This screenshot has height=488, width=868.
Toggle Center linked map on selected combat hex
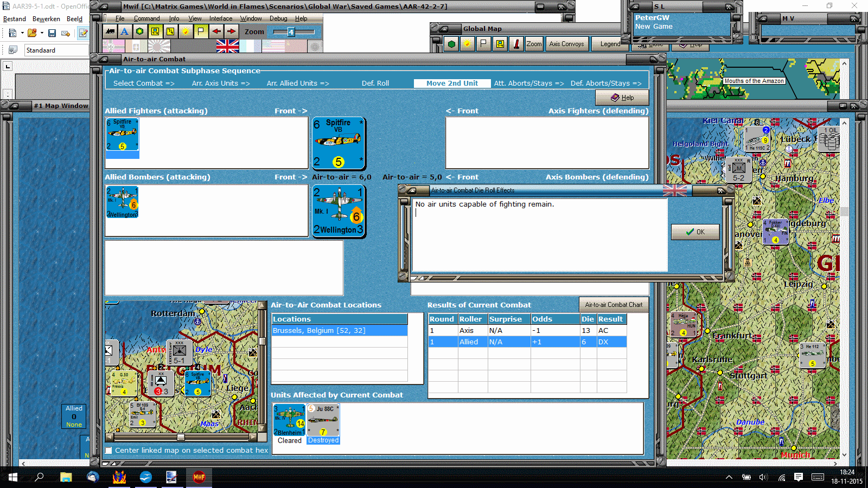pos(109,451)
